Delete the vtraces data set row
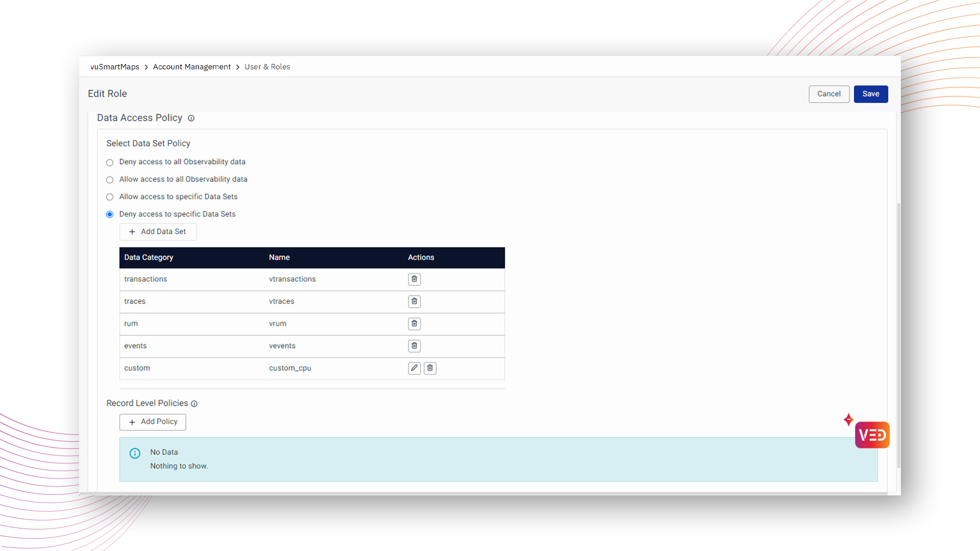Image resolution: width=980 pixels, height=551 pixels. coord(414,302)
